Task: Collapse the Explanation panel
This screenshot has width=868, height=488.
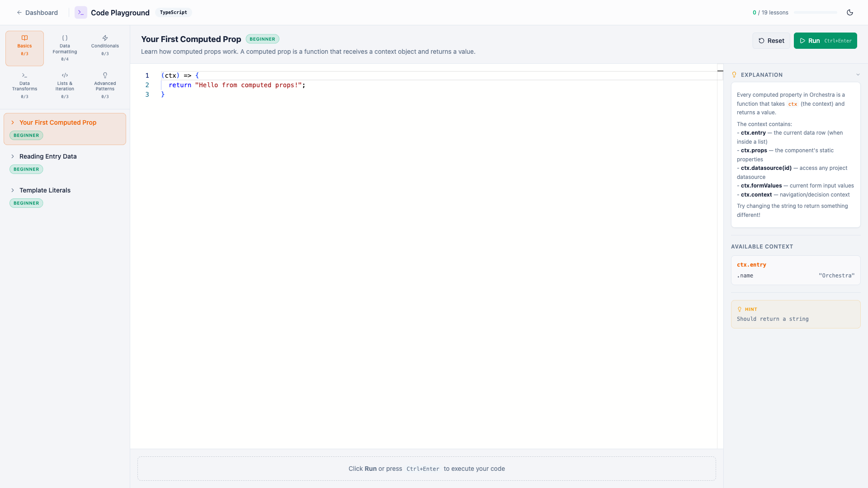Action: [858, 75]
